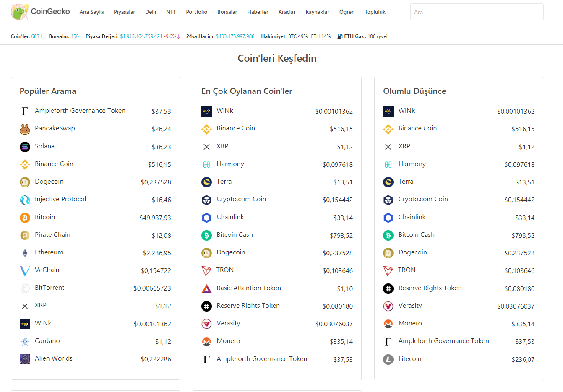563x392 pixels.
Task: Open the Borsalar menu
Action: coord(227,12)
